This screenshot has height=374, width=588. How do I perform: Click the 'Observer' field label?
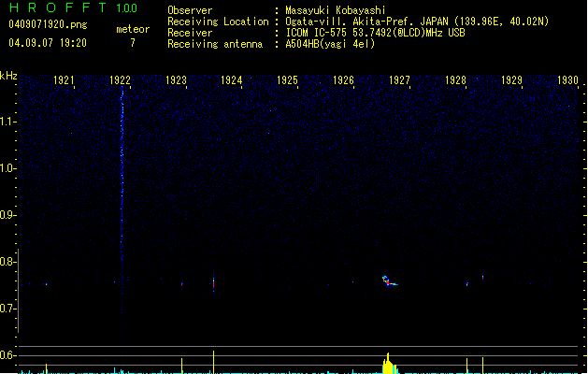point(190,10)
